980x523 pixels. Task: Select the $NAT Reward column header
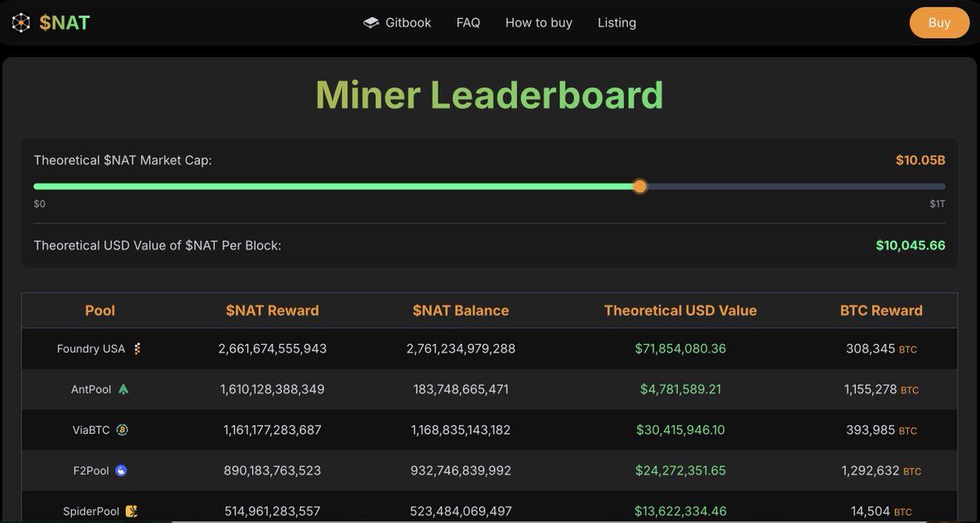[273, 311]
